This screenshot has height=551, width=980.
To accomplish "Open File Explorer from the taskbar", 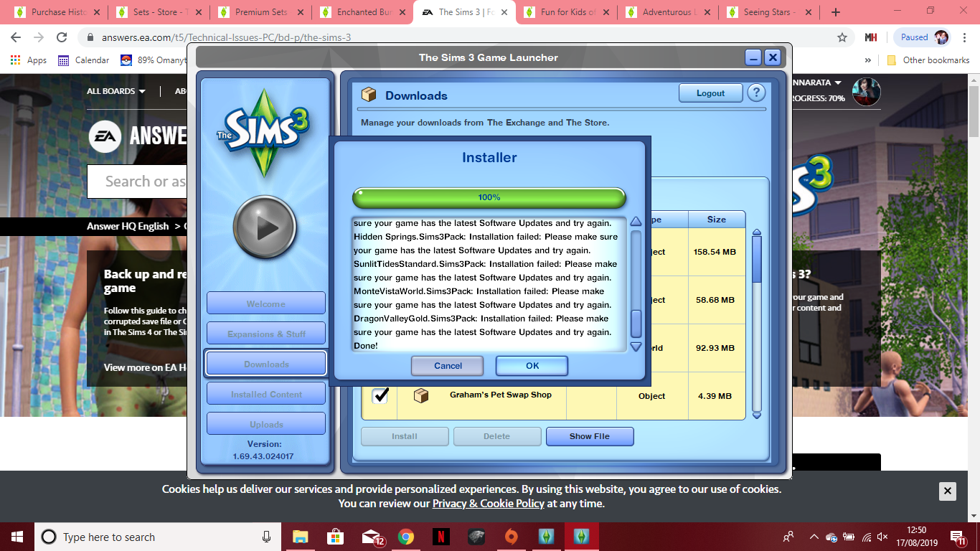I will (300, 537).
